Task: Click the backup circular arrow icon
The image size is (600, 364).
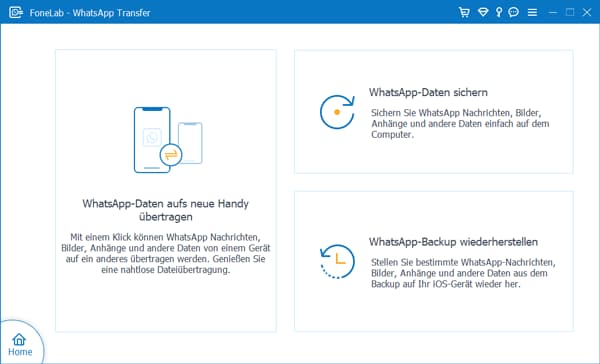Action: pyautogui.click(x=337, y=112)
